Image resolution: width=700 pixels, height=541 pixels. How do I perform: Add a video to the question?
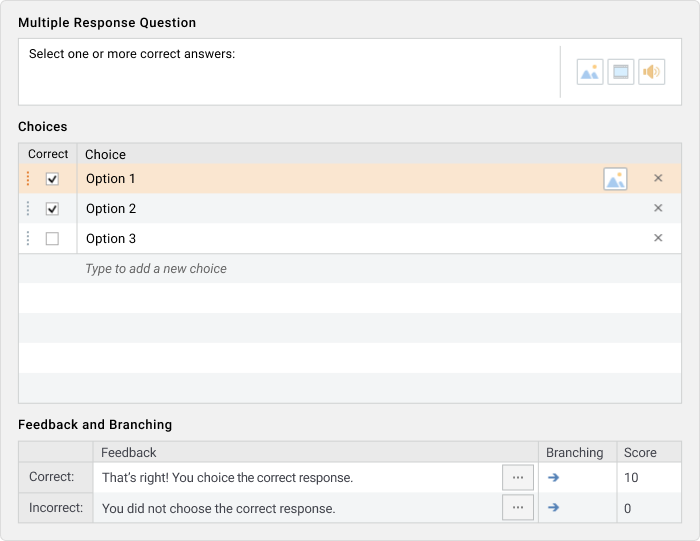pos(621,72)
